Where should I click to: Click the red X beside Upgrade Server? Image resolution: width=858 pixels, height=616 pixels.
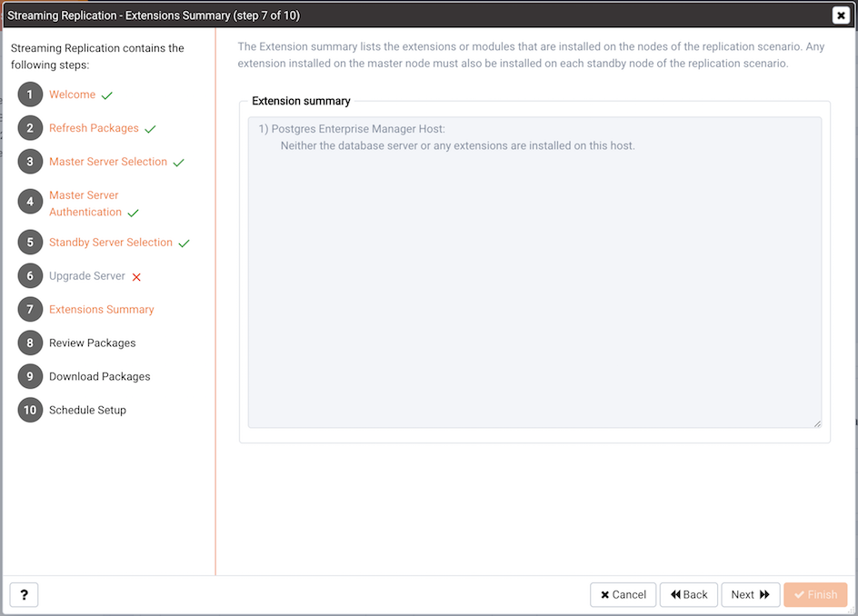pyautogui.click(x=136, y=277)
